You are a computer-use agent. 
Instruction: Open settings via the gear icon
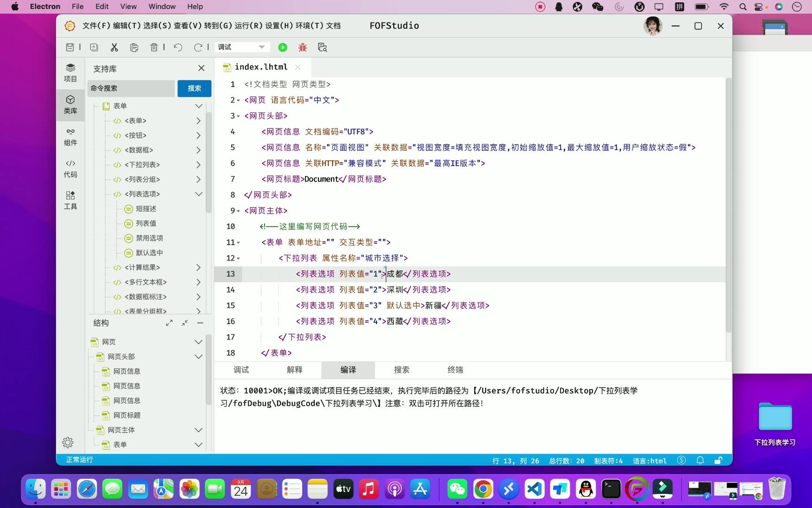67,442
